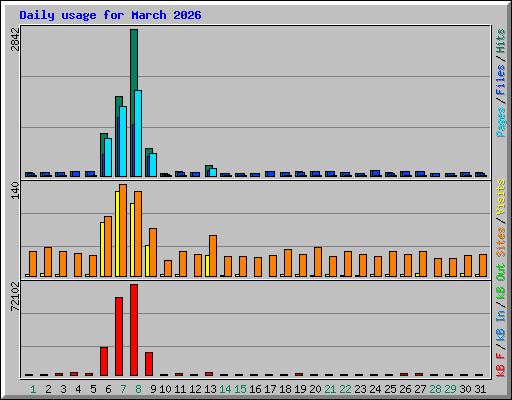Click day label 5 on the x-axis
512x400 pixels.
pyautogui.click(x=93, y=389)
